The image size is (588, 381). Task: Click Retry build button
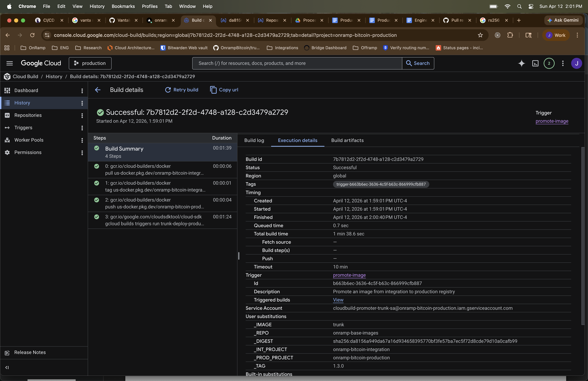pyautogui.click(x=182, y=90)
